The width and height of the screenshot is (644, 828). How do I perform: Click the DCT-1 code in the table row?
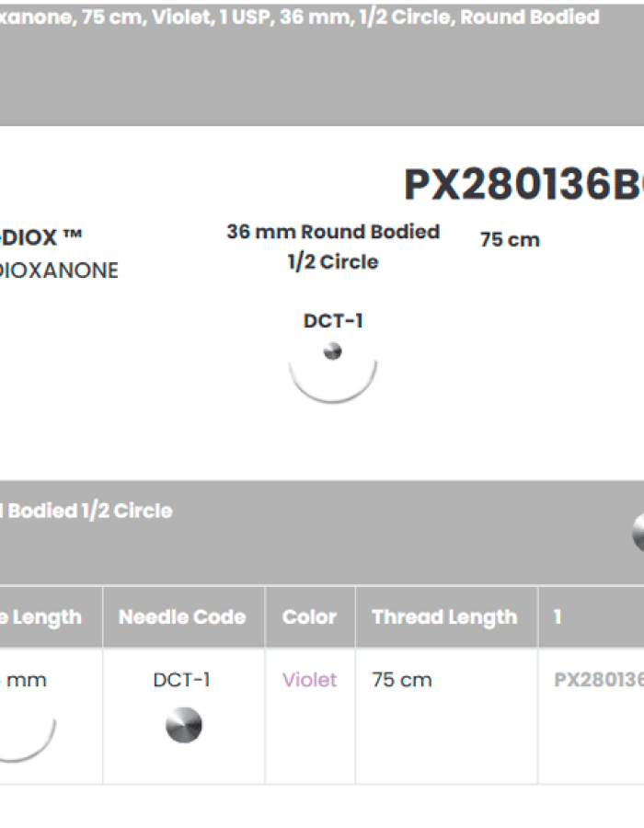point(182,680)
